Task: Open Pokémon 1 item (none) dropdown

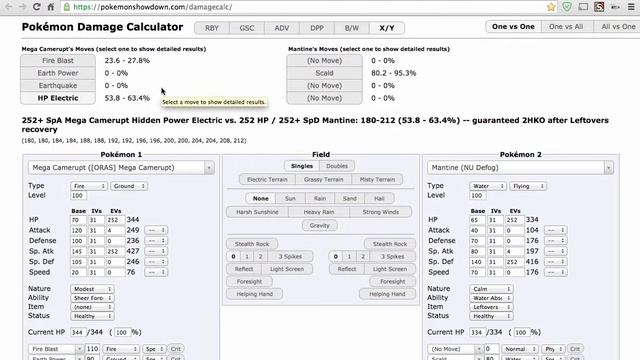Action: tap(92, 307)
